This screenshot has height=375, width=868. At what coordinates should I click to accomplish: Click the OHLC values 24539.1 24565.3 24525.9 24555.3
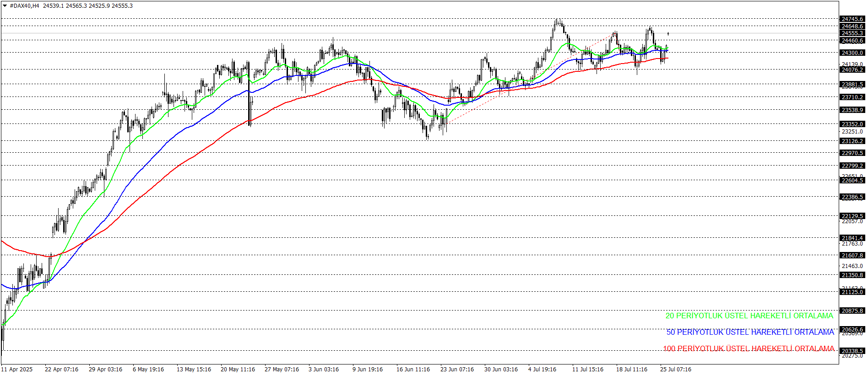click(x=88, y=6)
